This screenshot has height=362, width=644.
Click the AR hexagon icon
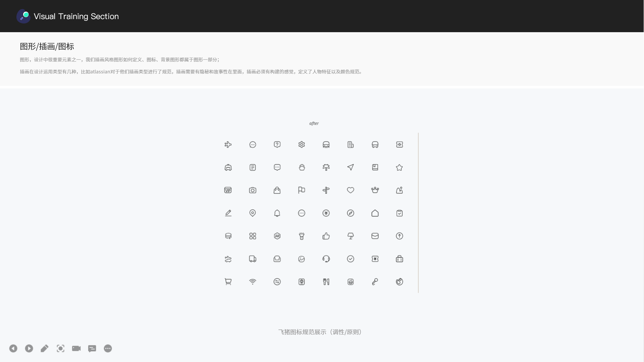click(277, 236)
